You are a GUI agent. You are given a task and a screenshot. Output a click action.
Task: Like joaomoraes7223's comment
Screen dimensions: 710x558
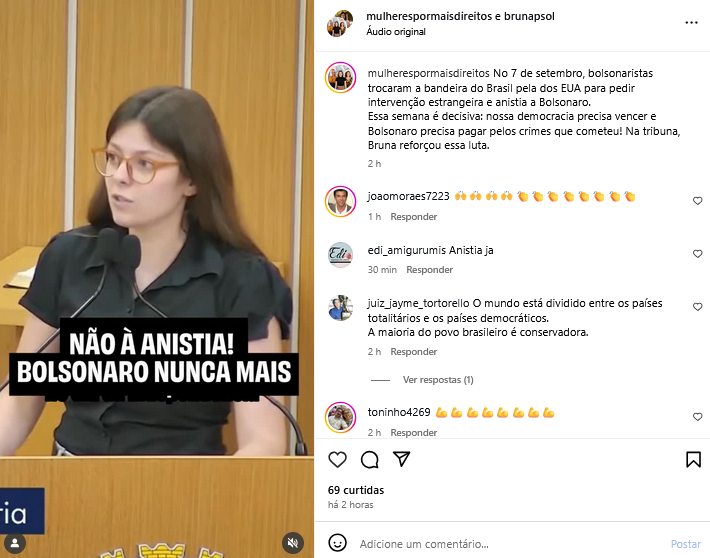point(697,201)
